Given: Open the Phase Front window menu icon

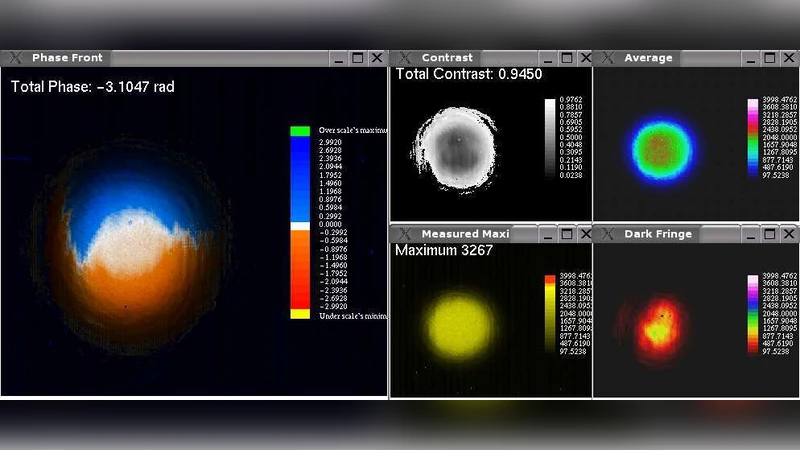Looking at the screenshot, I should pyautogui.click(x=14, y=58).
